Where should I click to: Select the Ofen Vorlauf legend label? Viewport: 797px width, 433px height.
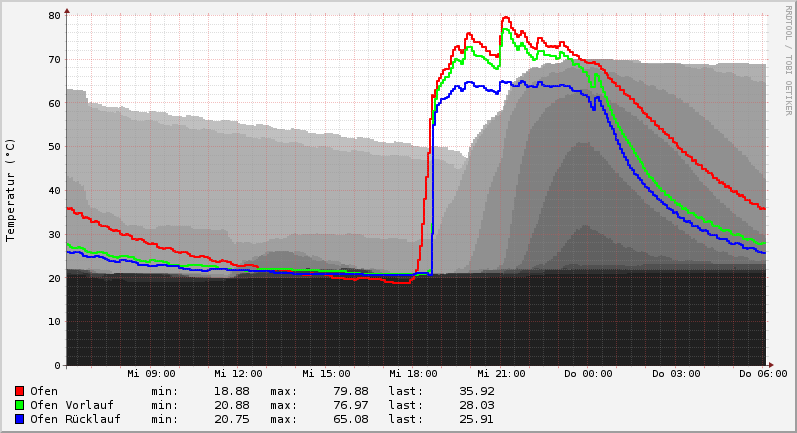click(x=72, y=405)
